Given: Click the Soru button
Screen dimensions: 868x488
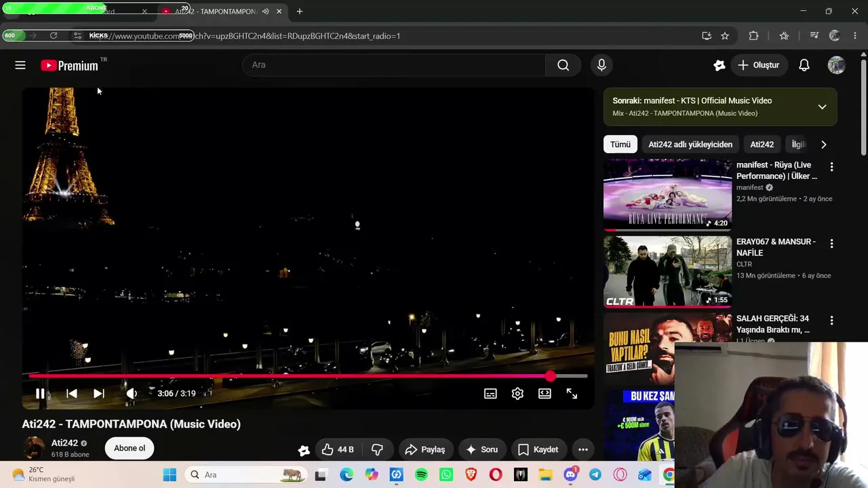Looking at the screenshot, I should pos(482,449).
